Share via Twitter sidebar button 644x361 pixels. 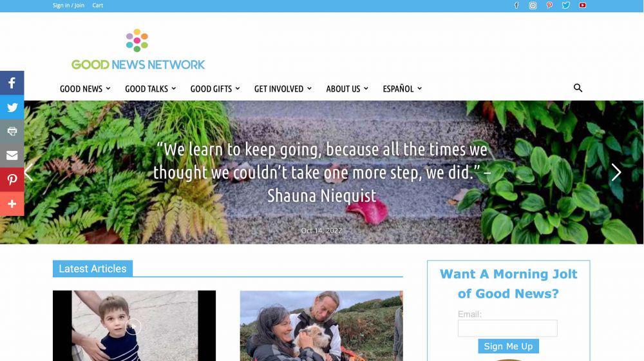pyautogui.click(x=12, y=107)
